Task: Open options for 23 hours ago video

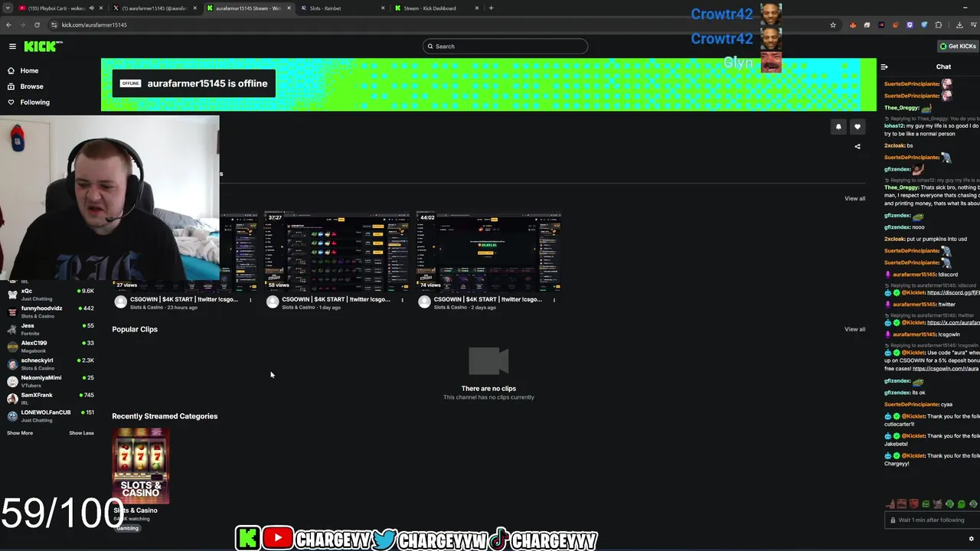Action: (x=250, y=300)
